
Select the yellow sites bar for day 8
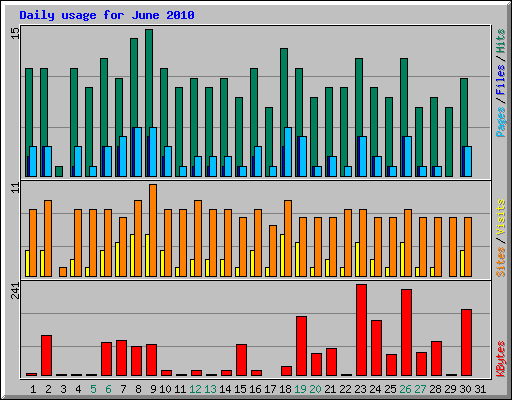click(132, 255)
